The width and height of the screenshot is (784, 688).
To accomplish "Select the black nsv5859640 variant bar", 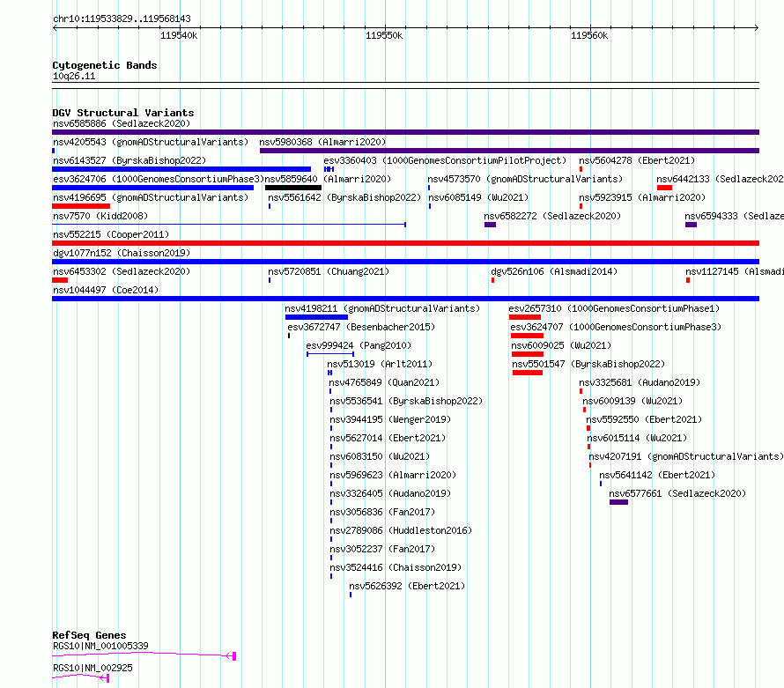I will 293,188.
